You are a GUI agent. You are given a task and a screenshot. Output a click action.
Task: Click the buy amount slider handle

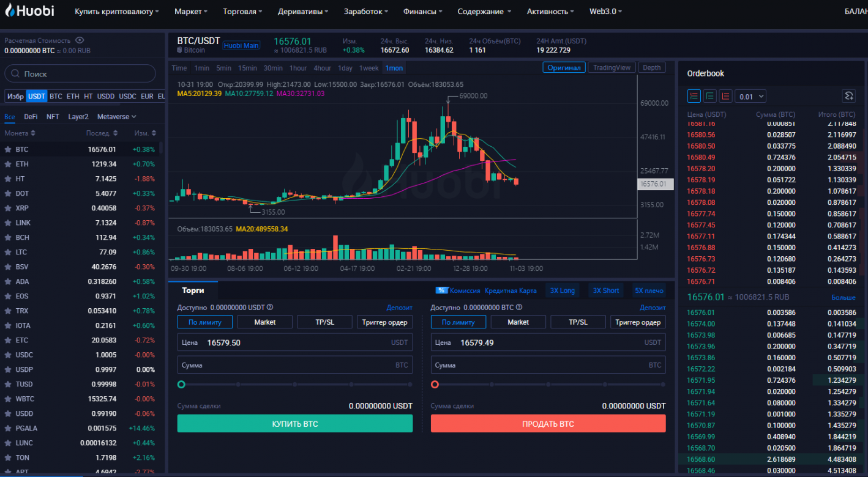pyautogui.click(x=181, y=385)
